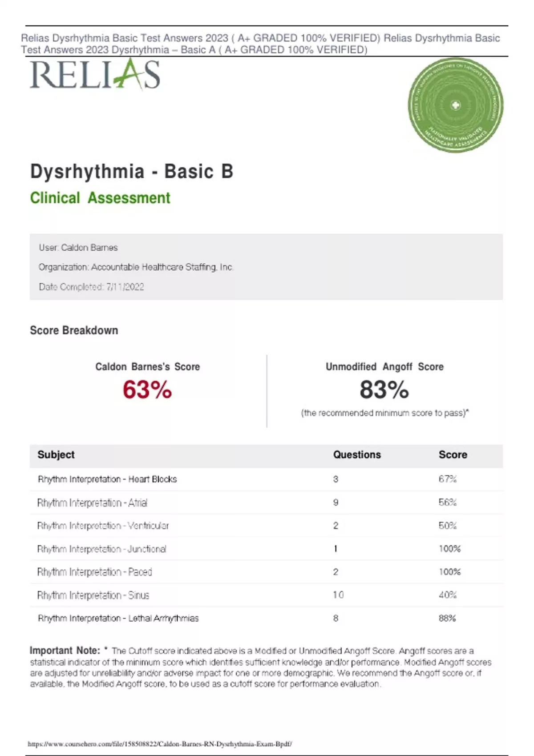The width and height of the screenshot is (534, 756).
Task: Click the Date Completed 7/11/2022 text
Action: 91,287
